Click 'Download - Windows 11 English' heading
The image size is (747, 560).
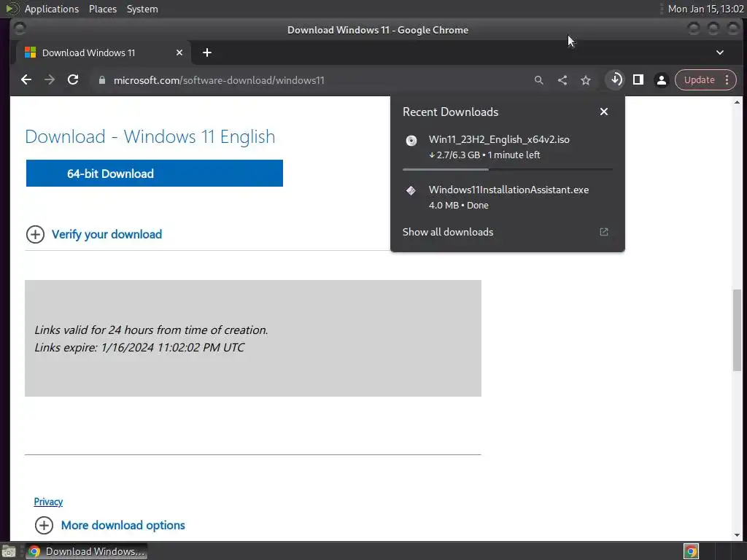click(x=150, y=136)
